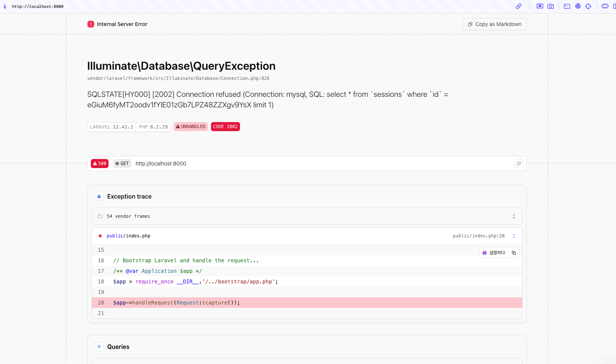Expand the 54 vendor frames row

pyautogui.click(x=307, y=216)
